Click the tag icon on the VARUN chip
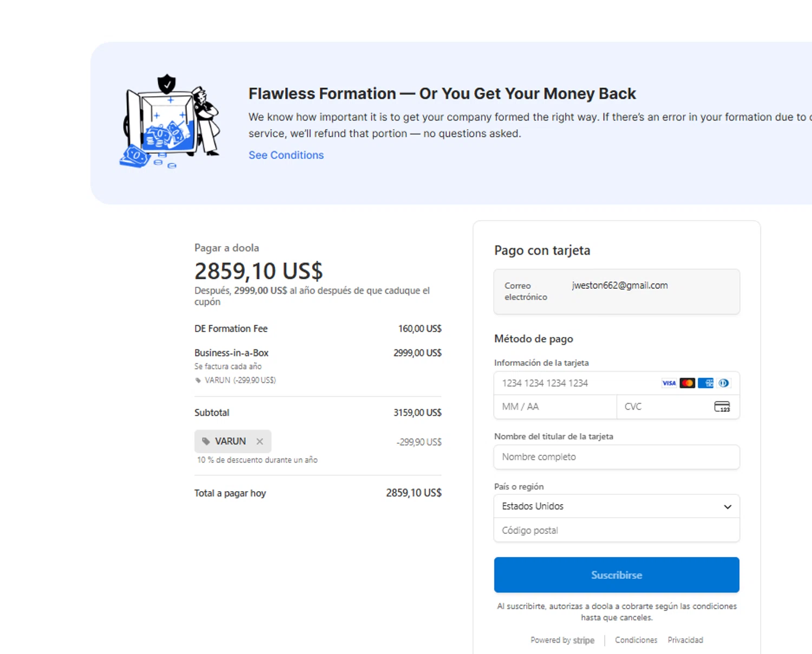This screenshot has height=654, width=812. tap(206, 441)
